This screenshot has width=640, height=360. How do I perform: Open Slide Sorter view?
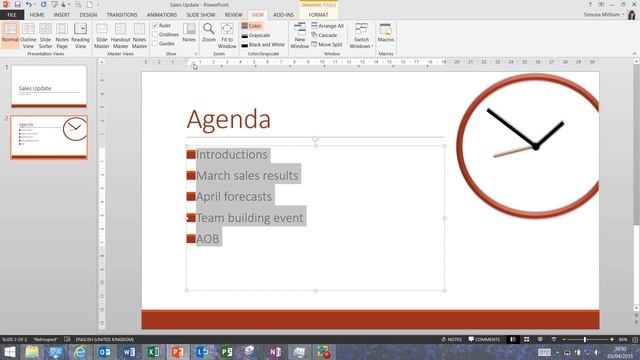45,36
